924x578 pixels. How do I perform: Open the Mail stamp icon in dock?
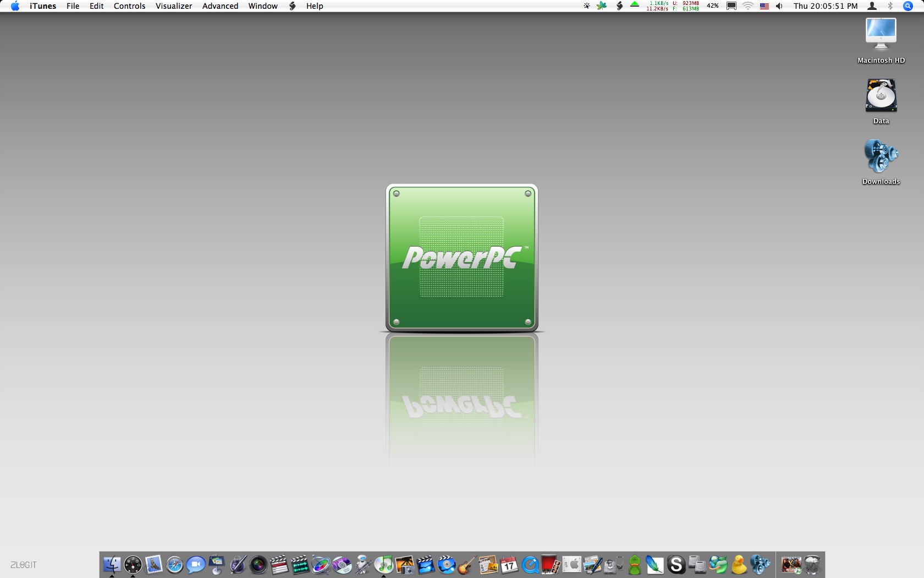pyautogui.click(x=153, y=565)
